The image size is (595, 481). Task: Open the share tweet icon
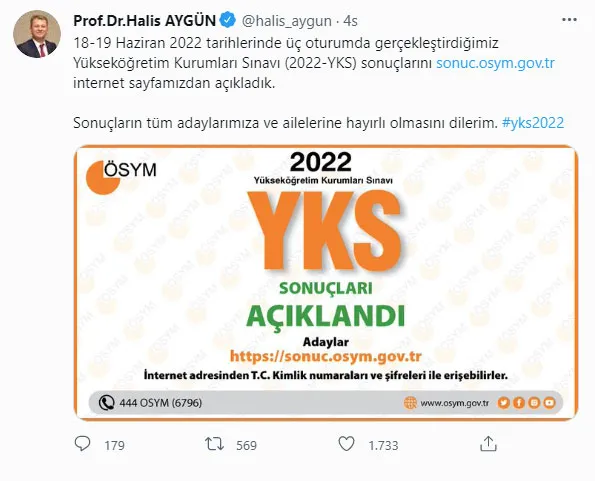pos(488,443)
